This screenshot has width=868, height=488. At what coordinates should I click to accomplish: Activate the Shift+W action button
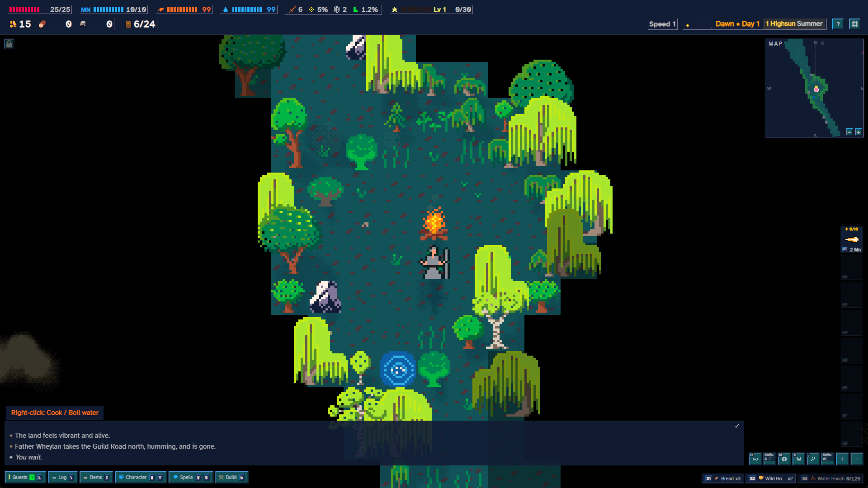pyautogui.click(x=827, y=459)
